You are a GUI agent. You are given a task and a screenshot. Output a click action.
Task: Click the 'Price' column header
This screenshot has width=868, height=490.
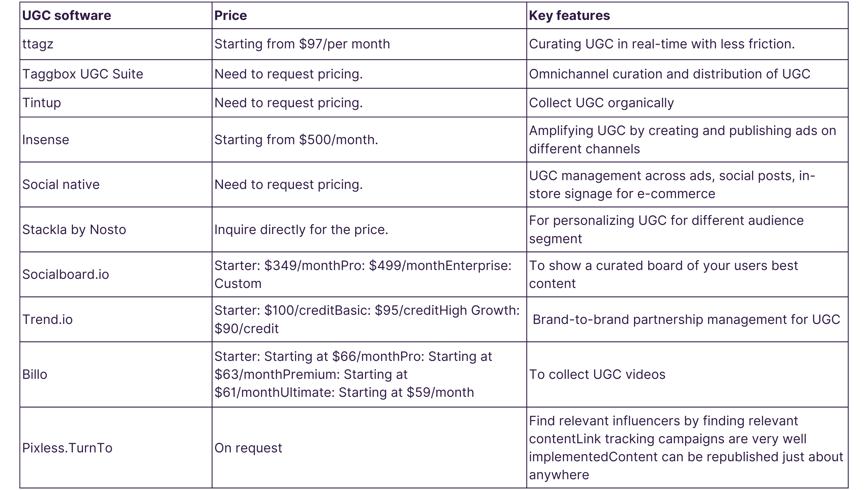pos(231,15)
